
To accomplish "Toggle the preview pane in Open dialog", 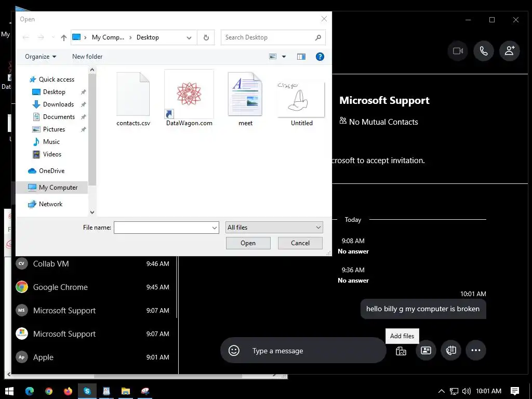I will coord(301,57).
